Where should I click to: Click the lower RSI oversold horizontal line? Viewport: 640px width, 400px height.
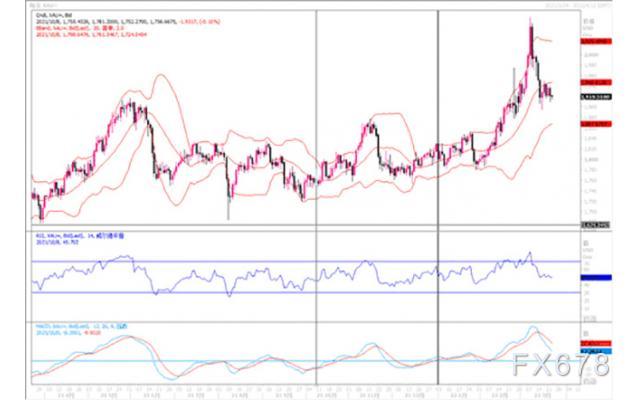pyautogui.click(x=306, y=293)
